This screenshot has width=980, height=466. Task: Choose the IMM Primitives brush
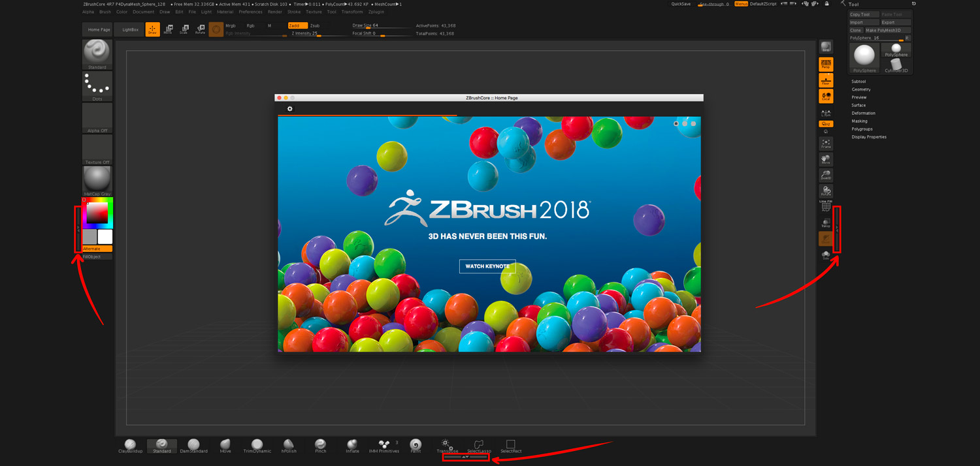tap(384, 446)
